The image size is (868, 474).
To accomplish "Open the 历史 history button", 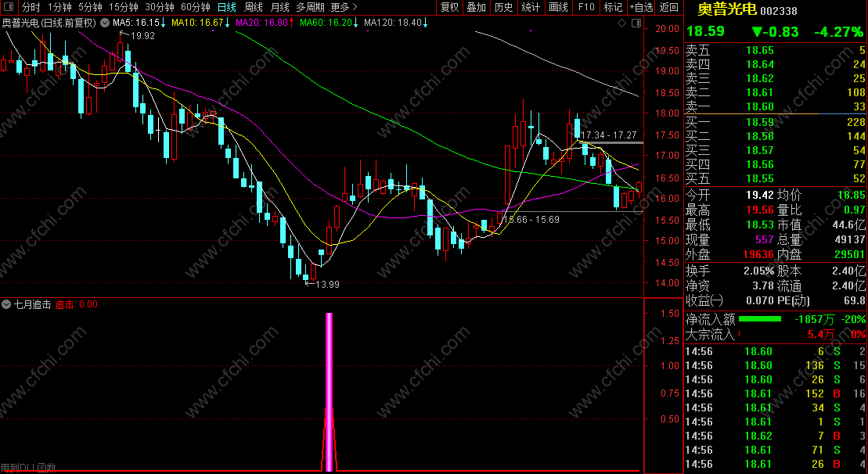I will click(503, 7).
